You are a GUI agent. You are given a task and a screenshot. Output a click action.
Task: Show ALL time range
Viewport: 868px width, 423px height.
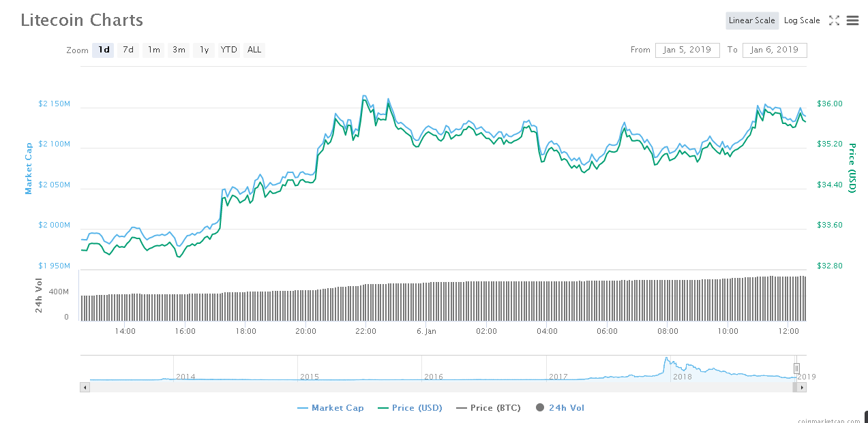tap(254, 50)
